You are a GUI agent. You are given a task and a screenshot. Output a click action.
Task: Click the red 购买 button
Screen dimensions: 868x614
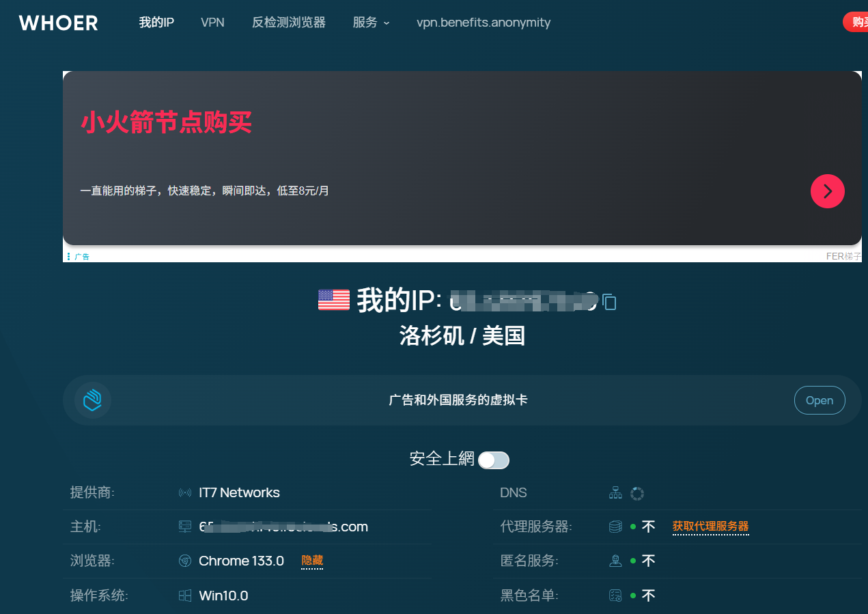856,22
